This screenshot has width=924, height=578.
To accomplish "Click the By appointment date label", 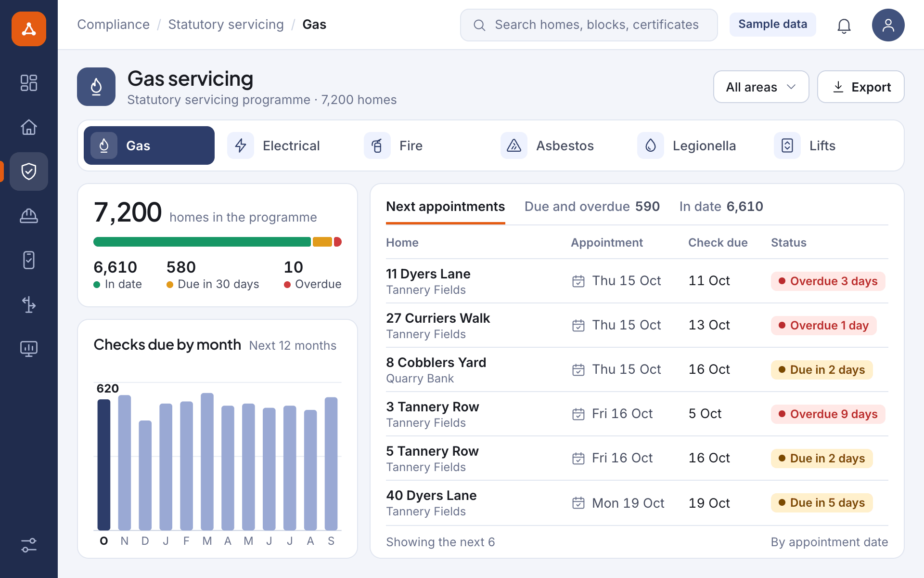I will 829,542.
